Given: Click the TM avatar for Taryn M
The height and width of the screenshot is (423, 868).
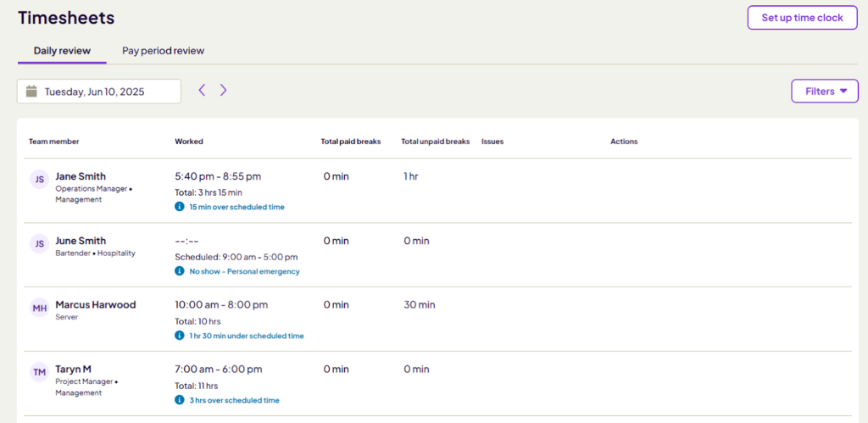Looking at the screenshot, I should click(39, 373).
